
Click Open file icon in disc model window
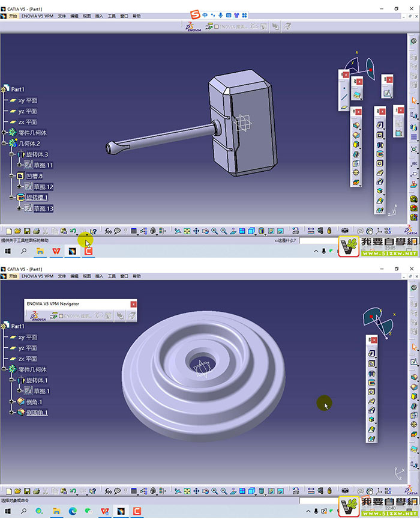[x=18, y=491]
